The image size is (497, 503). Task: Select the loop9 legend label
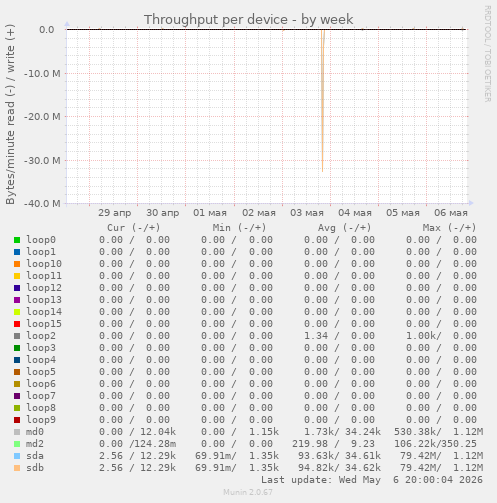click(x=41, y=420)
